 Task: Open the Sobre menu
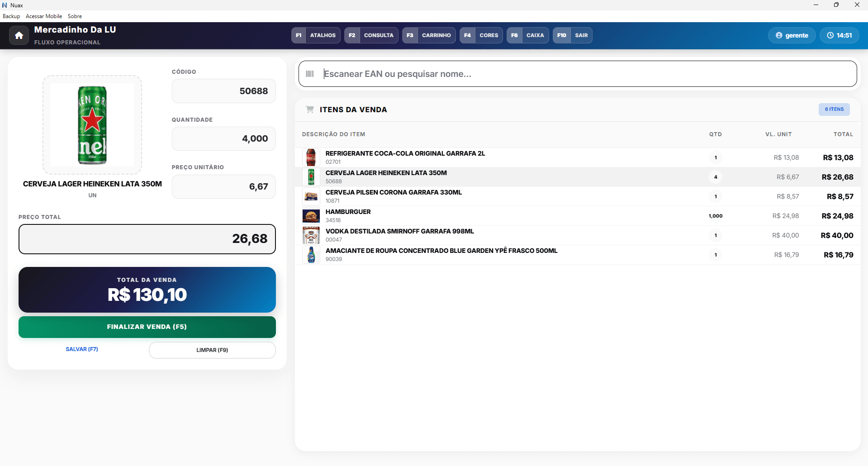[75, 16]
